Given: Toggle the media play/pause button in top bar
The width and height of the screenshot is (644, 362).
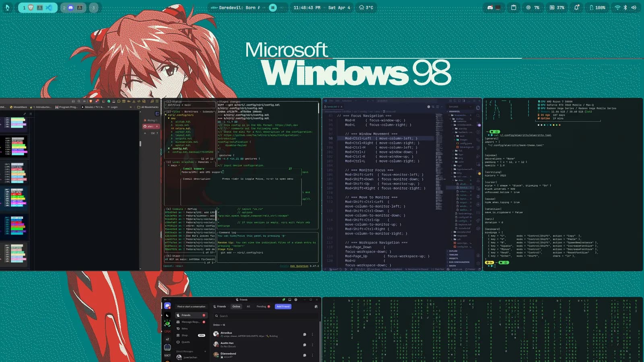Looking at the screenshot, I should [273, 7].
